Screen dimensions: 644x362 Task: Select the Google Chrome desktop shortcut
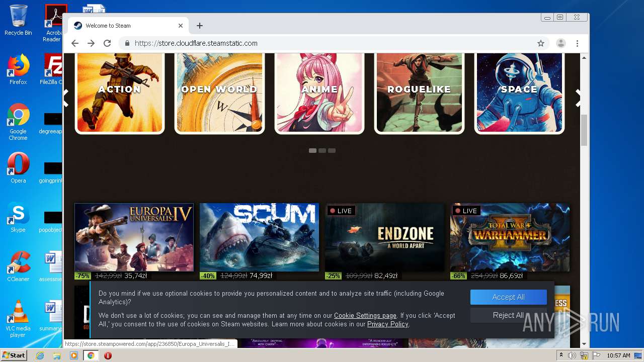(18, 122)
